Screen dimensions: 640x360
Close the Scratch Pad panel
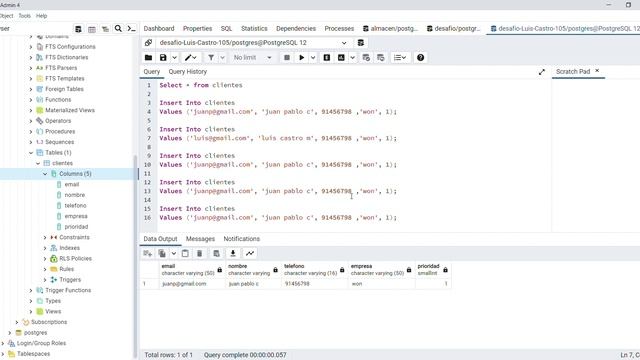click(597, 71)
